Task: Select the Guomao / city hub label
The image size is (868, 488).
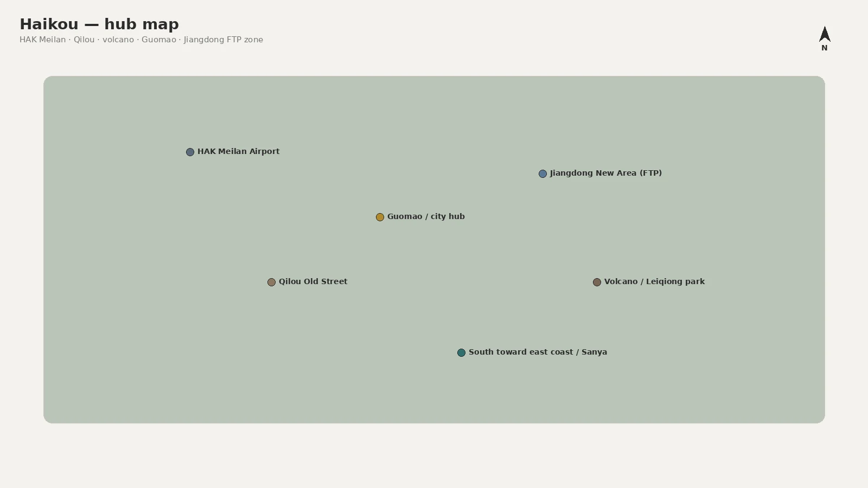Action: [426, 216]
